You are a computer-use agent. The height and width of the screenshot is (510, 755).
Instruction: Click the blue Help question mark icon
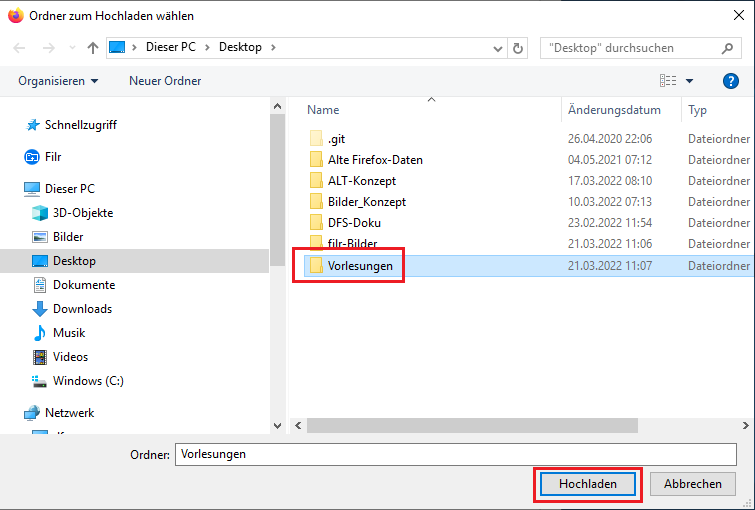click(730, 81)
